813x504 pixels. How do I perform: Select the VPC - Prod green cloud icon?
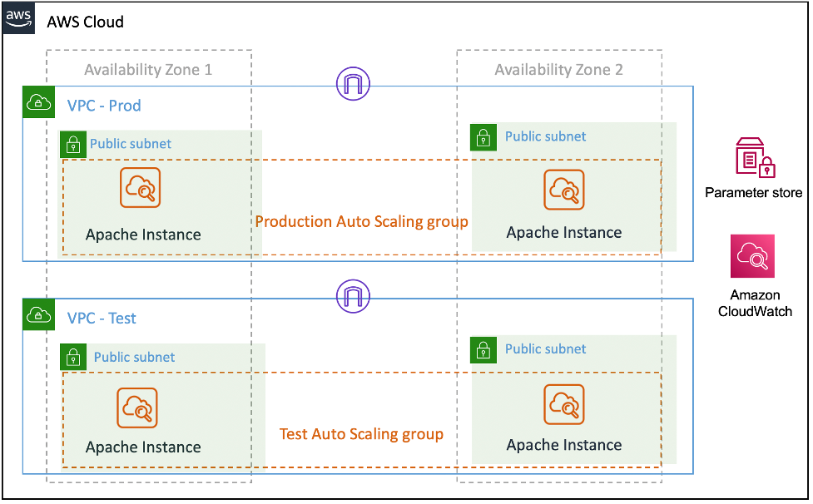[x=37, y=101]
